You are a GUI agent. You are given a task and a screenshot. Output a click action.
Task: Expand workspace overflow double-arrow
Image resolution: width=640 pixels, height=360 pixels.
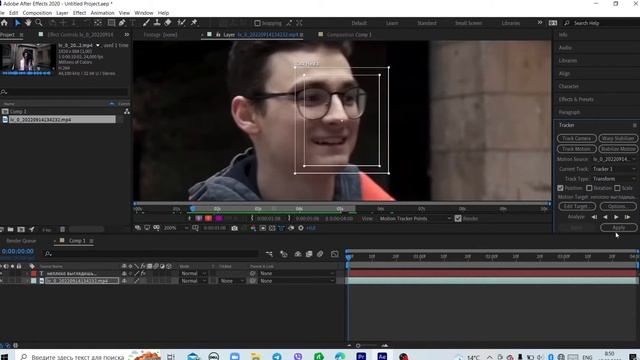pyautogui.click(x=540, y=22)
